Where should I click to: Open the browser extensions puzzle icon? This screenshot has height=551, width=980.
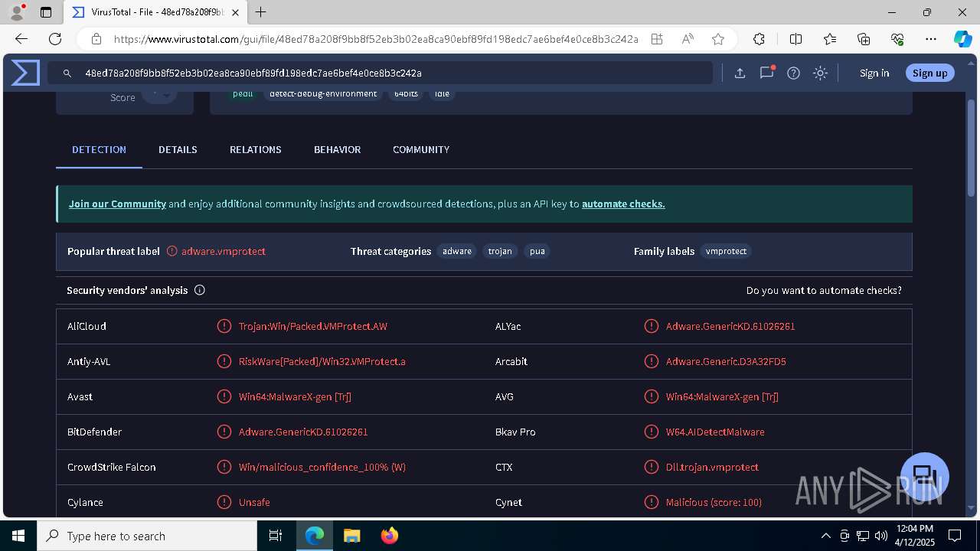click(x=759, y=39)
